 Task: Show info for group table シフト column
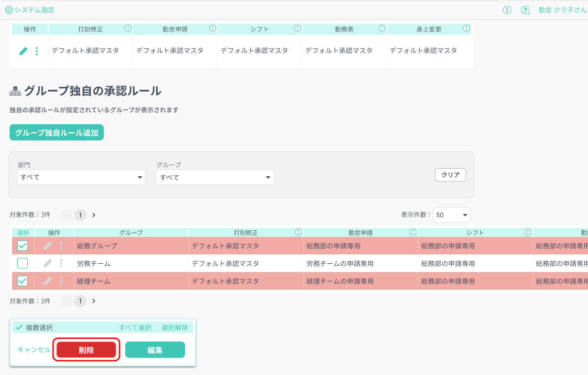[528, 232]
